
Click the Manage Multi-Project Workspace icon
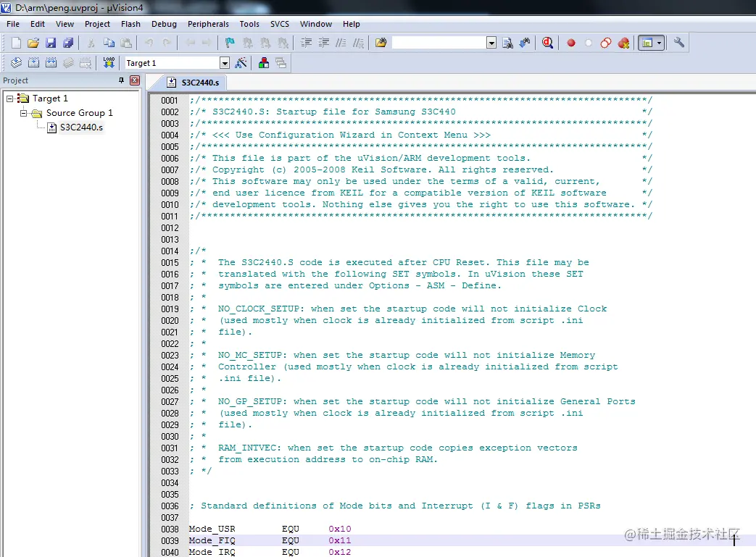pos(281,62)
